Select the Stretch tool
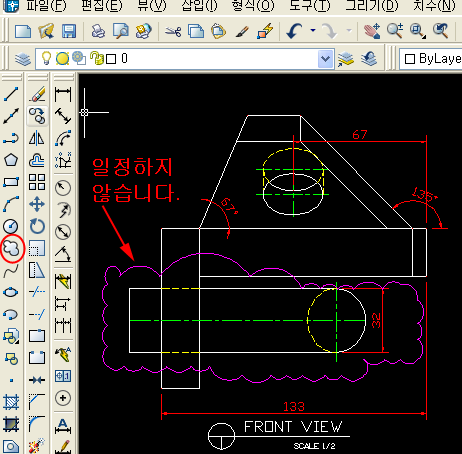462x454 pixels. coord(37,270)
